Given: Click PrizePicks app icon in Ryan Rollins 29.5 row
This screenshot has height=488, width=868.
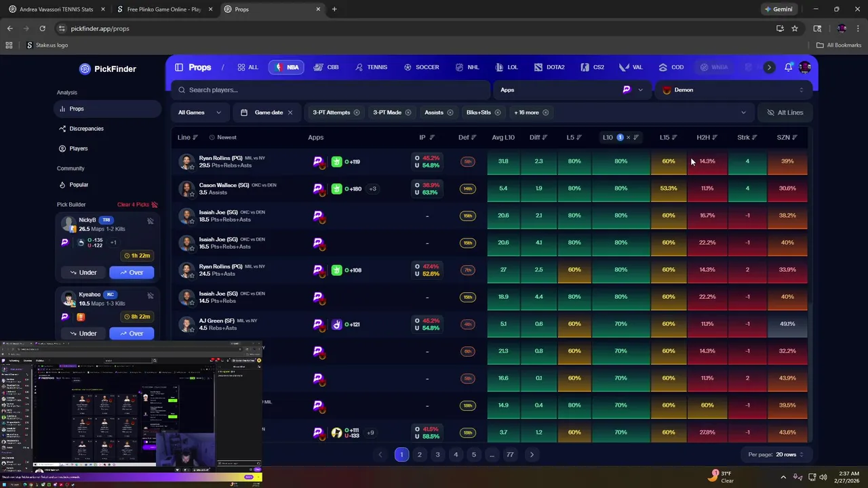Looking at the screenshot, I should [319, 162].
